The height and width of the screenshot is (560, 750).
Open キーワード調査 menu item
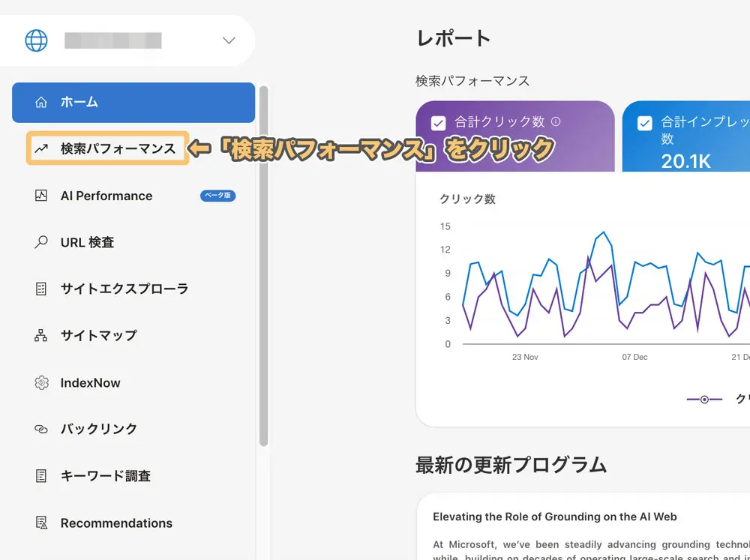click(x=105, y=476)
